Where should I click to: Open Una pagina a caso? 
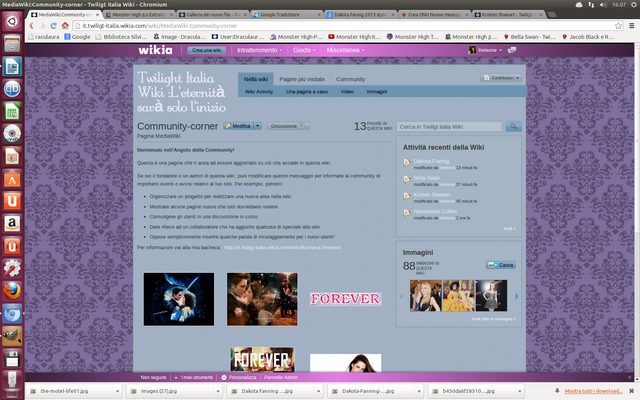[x=307, y=91]
